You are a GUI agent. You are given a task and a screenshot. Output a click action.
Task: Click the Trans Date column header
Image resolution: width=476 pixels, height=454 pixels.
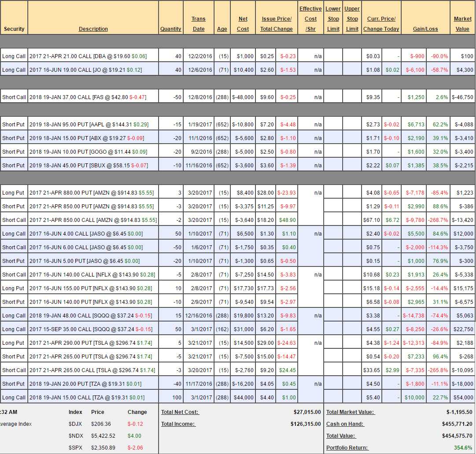[x=199, y=24]
